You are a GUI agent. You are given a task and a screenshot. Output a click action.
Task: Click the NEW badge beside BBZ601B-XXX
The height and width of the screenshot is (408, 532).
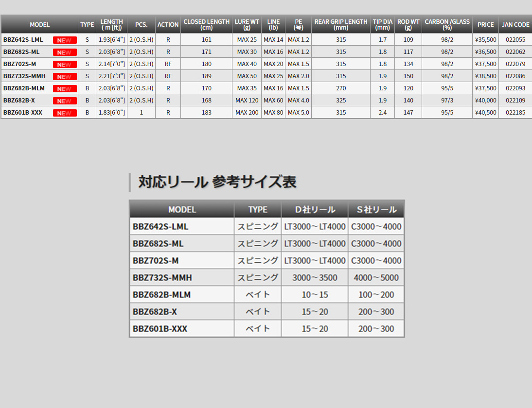(x=65, y=113)
